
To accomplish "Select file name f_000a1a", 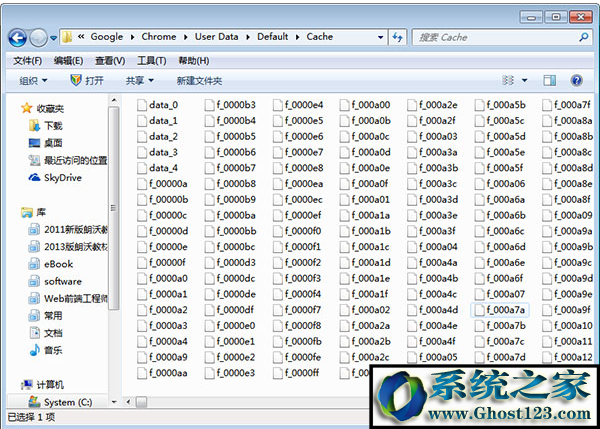I will click(370, 215).
